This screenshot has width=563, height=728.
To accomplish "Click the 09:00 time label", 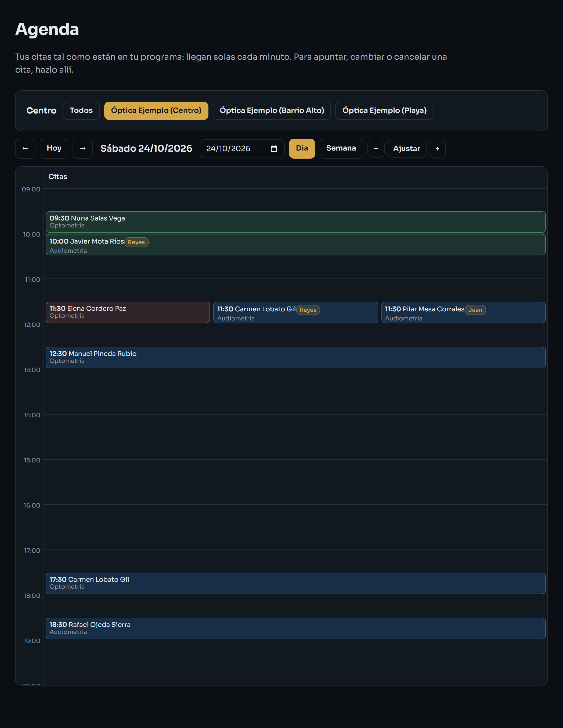I will 31,189.
